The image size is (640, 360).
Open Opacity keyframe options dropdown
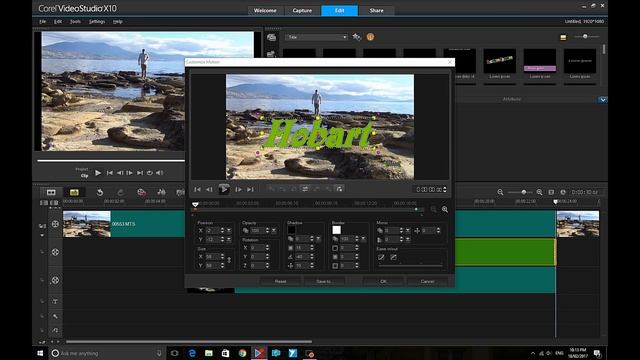pyautogui.click(x=274, y=231)
